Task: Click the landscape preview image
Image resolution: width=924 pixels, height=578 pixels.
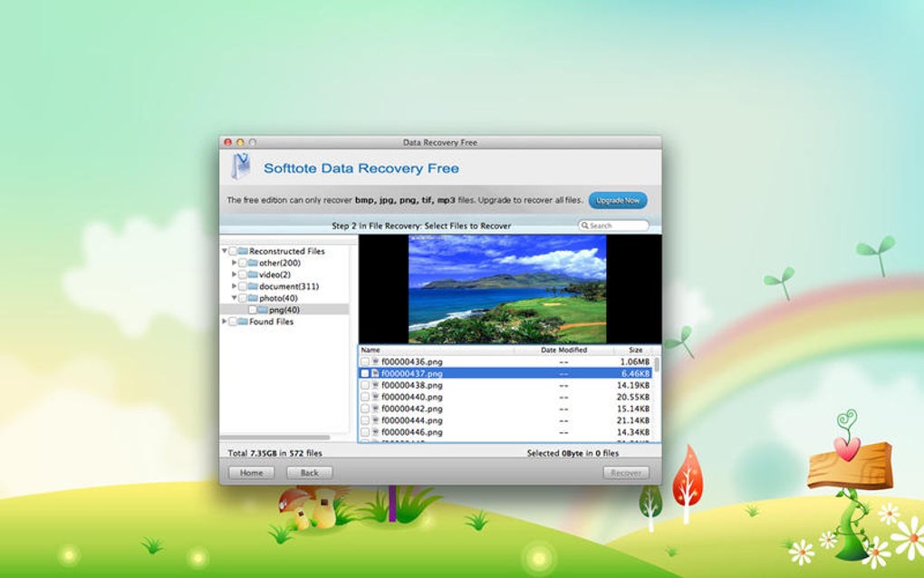Action: [507, 289]
